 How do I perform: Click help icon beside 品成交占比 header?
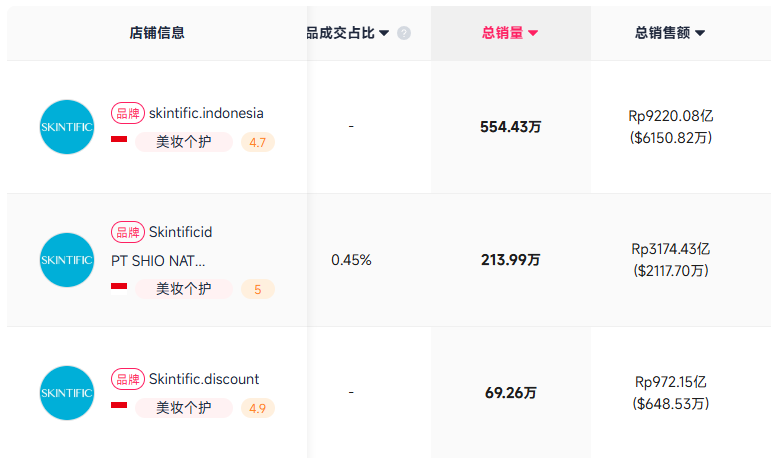tap(404, 33)
